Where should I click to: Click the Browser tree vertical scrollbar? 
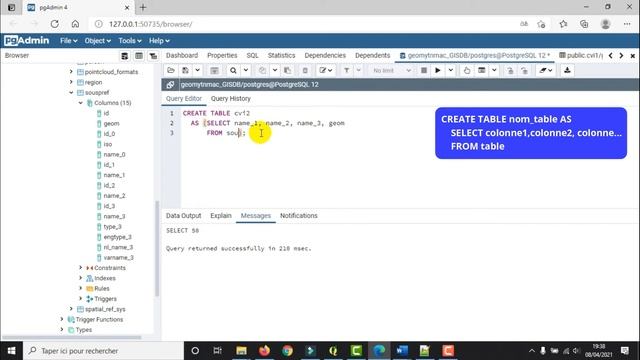click(157, 248)
